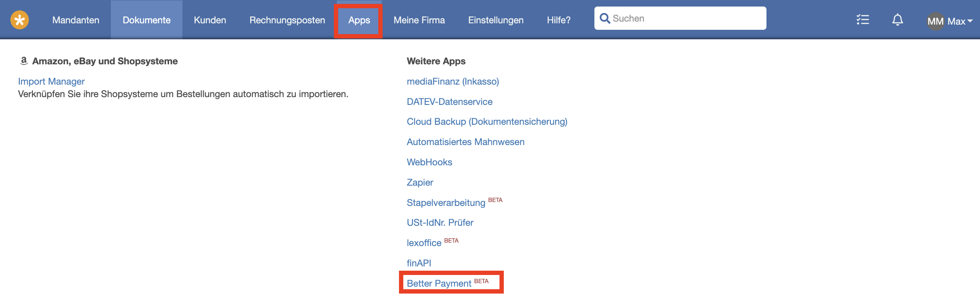The width and height of the screenshot is (980, 297).
Task: Open the finAPI app
Action: (x=419, y=263)
